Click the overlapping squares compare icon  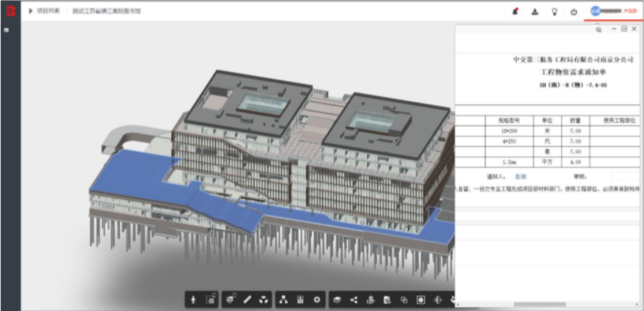click(x=404, y=300)
